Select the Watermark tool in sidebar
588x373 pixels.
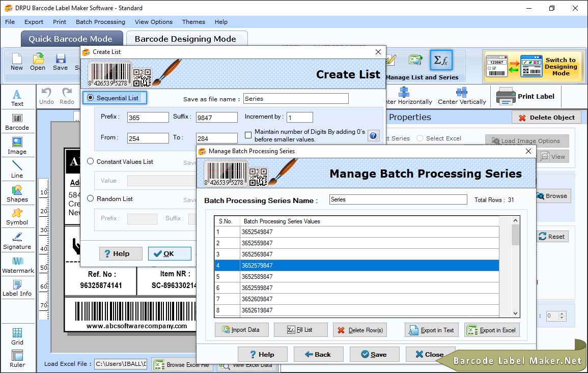pos(18,265)
